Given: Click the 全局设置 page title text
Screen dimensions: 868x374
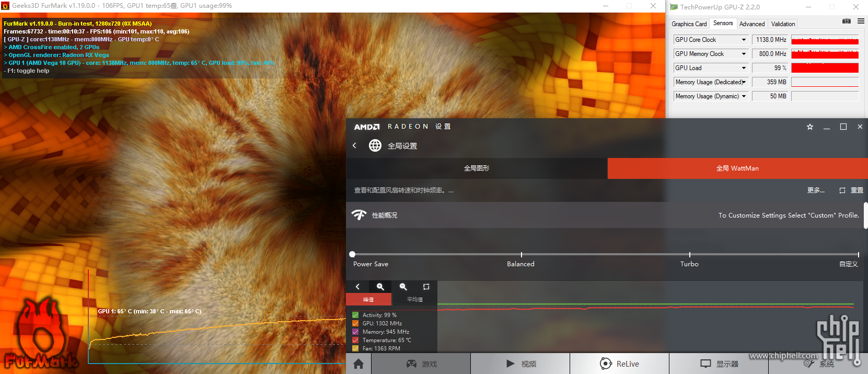Looking at the screenshot, I should [x=402, y=146].
